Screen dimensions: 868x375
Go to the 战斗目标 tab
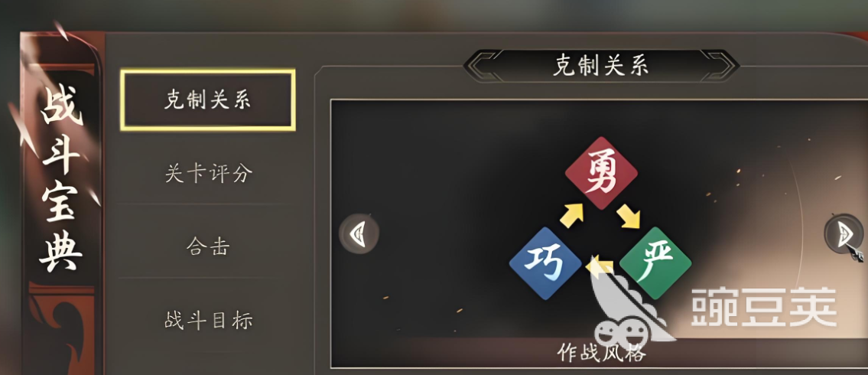click(208, 320)
